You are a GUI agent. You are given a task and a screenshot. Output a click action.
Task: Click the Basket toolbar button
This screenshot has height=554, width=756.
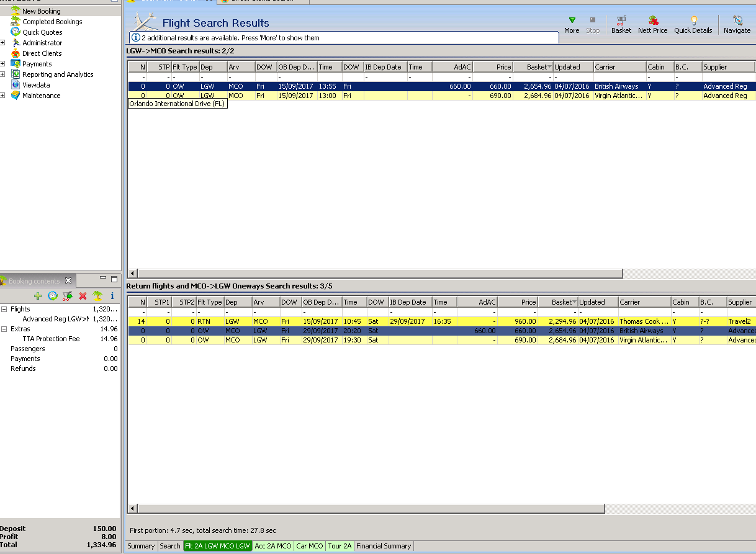pyautogui.click(x=621, y=25)
